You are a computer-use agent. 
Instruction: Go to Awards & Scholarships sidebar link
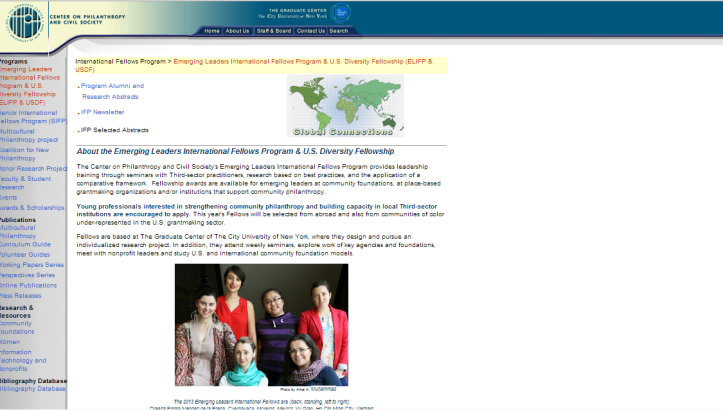click(32, 207)
